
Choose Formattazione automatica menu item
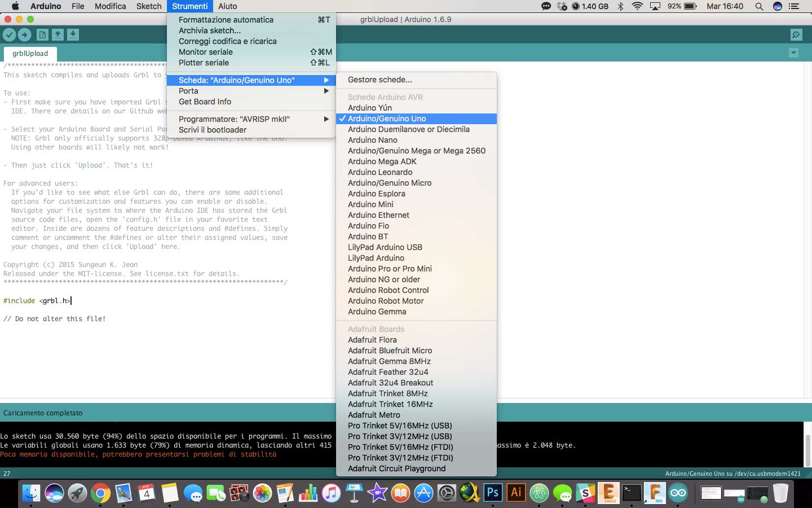pos(251,20)
